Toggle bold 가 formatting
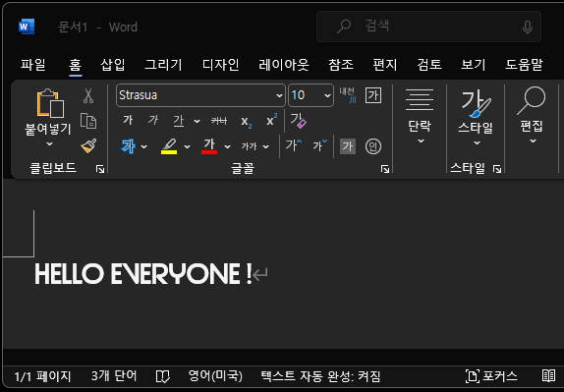The image size is (564, 392). coord(128,120)
